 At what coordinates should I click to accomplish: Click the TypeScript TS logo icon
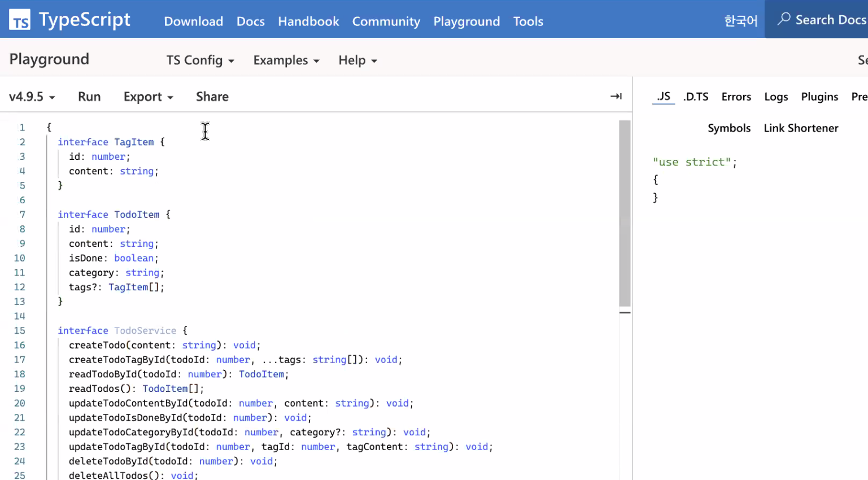[x=20, y=20]
